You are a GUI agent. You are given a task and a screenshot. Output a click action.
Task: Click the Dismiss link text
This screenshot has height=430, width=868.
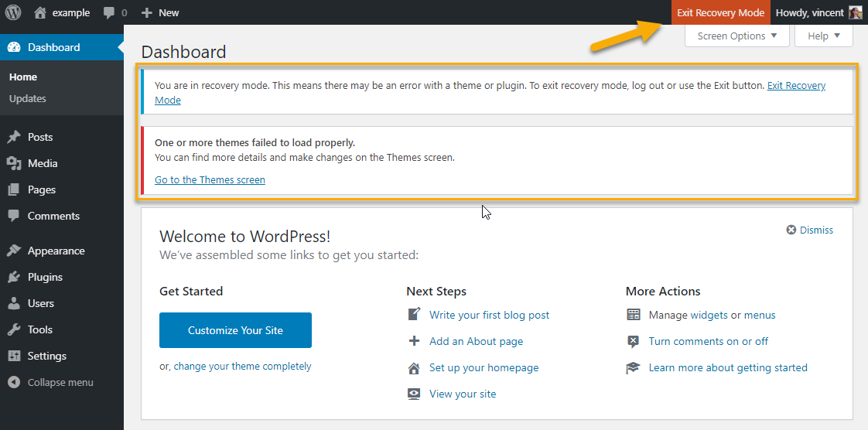click(816, 230)
